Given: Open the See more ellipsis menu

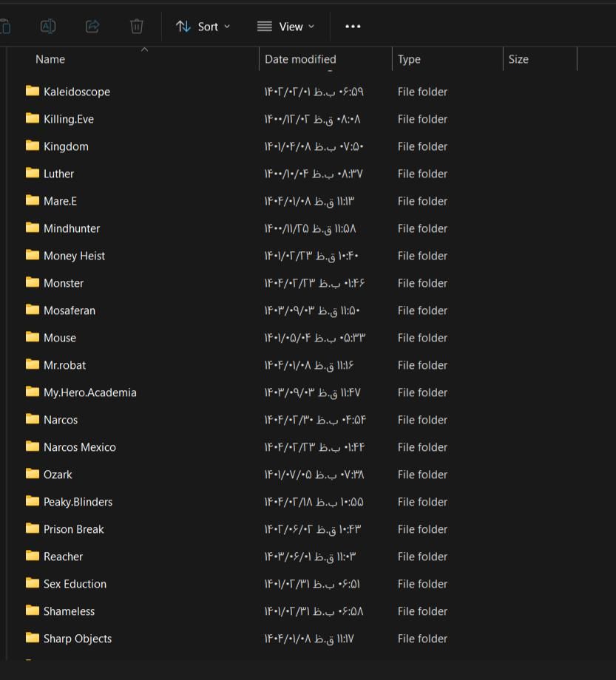Looking at the screenshot, I should coord(353,27).
